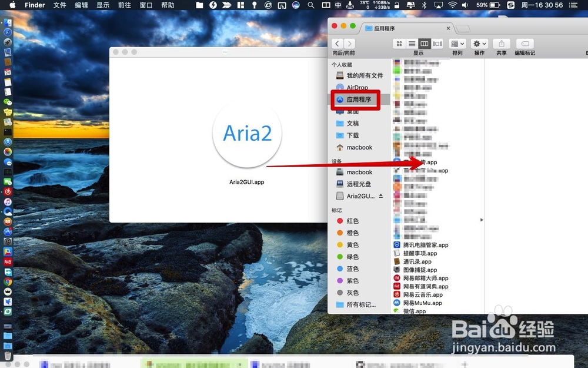The height and width of the screenshot is (368, 588).
Task: Select 通讯录.app in the list
Action: point(417,261)
